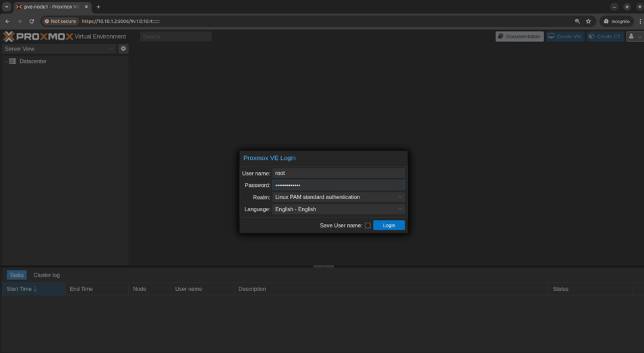Open the Documentation button
This screenshot has height=353, width=644.
point(519,36)
